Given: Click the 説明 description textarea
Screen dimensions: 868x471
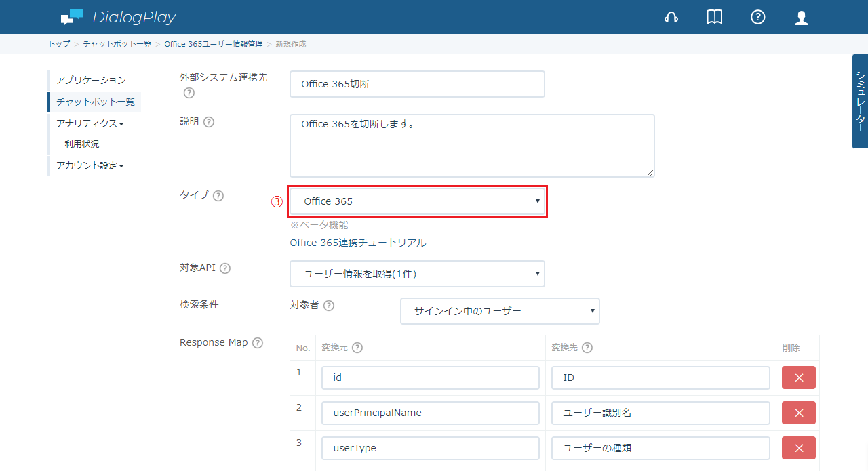Looking at the screenshot, I should pyautogui.click(x=472, y=146).
